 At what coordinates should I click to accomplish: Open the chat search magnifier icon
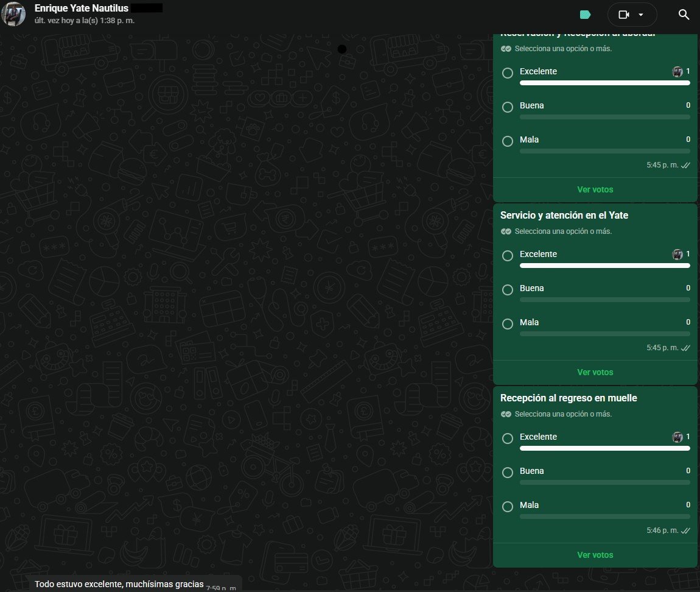pos(684,15)
